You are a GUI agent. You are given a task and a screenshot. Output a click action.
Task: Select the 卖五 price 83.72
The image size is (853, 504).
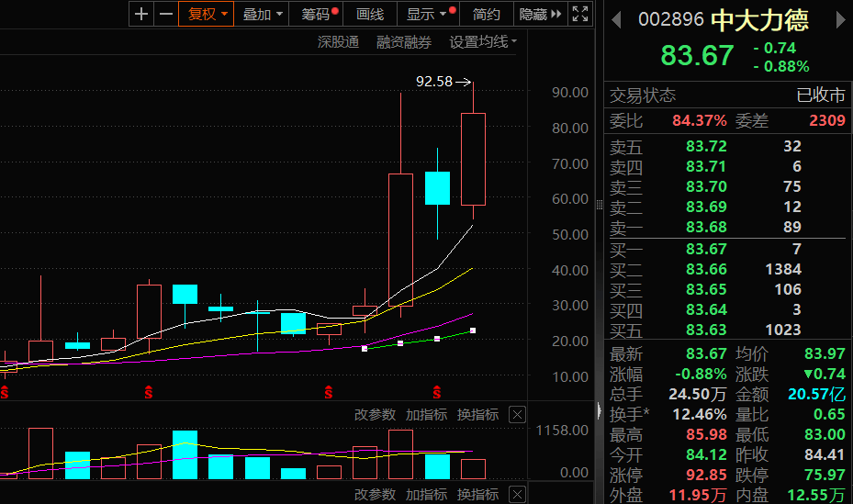coord(706,146)
